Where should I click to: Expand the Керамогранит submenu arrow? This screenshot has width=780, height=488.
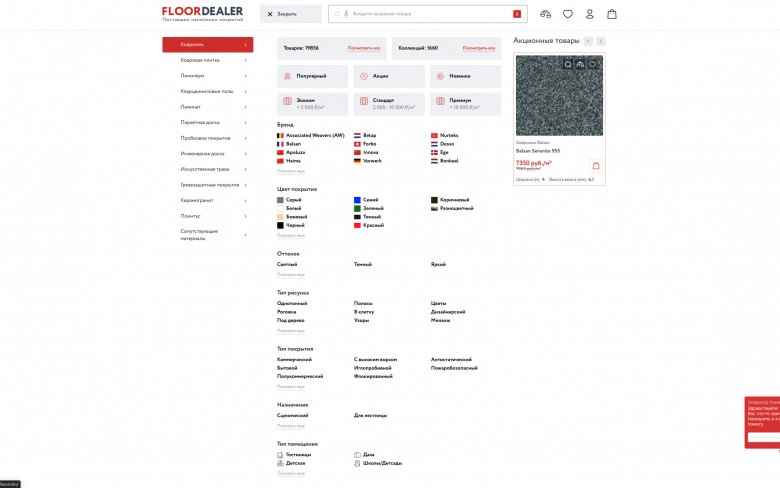[246, 200]
